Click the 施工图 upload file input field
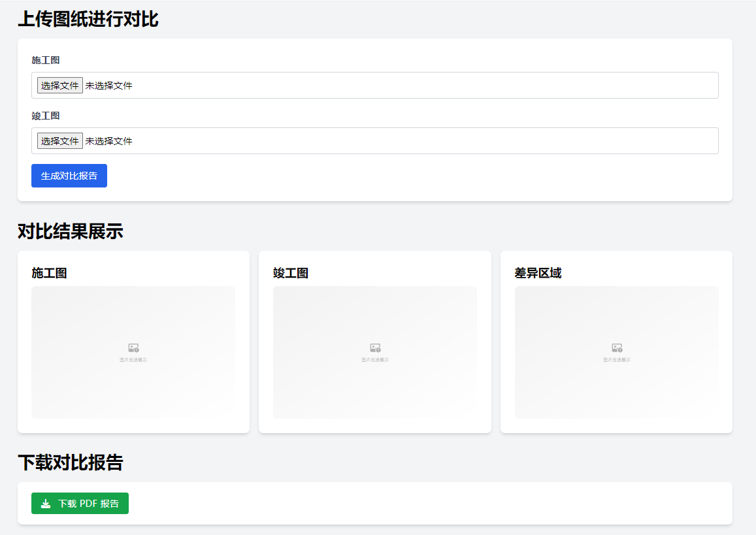This screenshot has width=756, height=535. (x=375, y=86)
